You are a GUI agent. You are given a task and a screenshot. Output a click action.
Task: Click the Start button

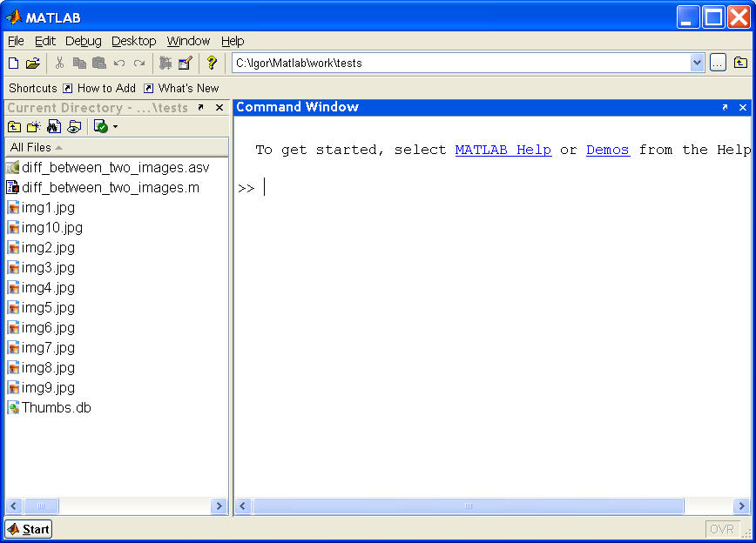[29, 529]
